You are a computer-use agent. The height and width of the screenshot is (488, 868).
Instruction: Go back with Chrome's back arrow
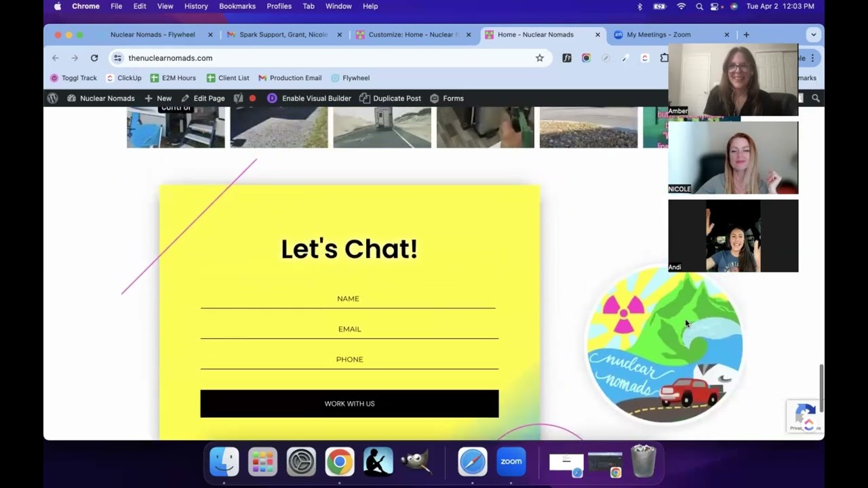click(56, 58)
